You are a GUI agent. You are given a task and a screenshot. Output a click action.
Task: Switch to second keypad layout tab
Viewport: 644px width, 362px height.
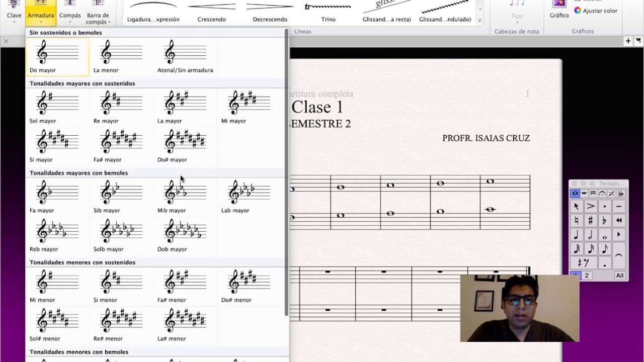point(584,194)
